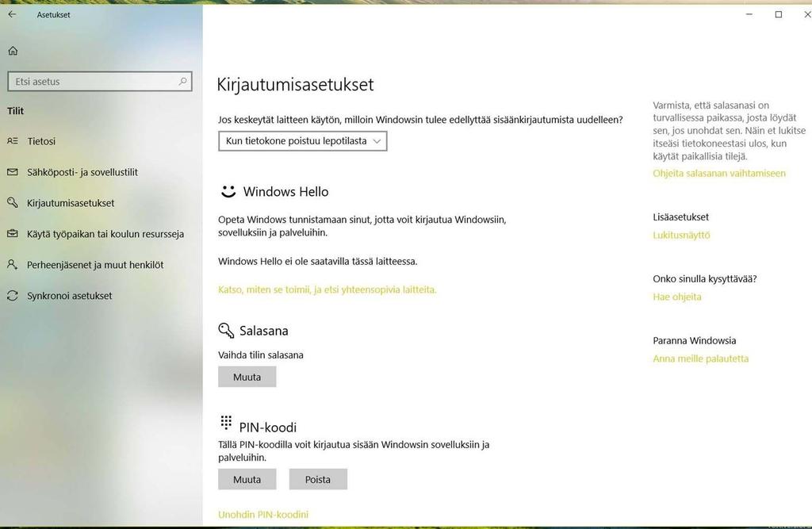
Task: Minimize the Asetukset window
Action: point(749,14)
